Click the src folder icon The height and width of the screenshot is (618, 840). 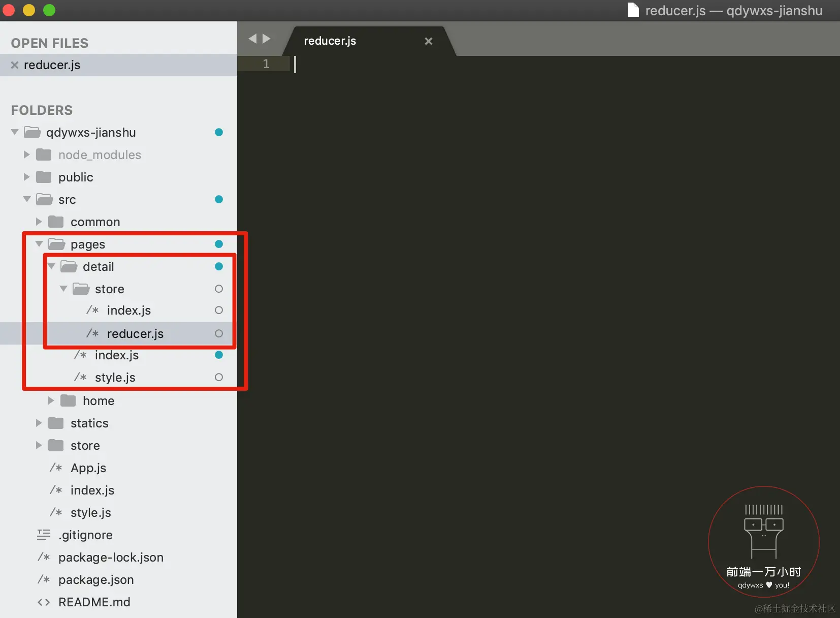44,199
